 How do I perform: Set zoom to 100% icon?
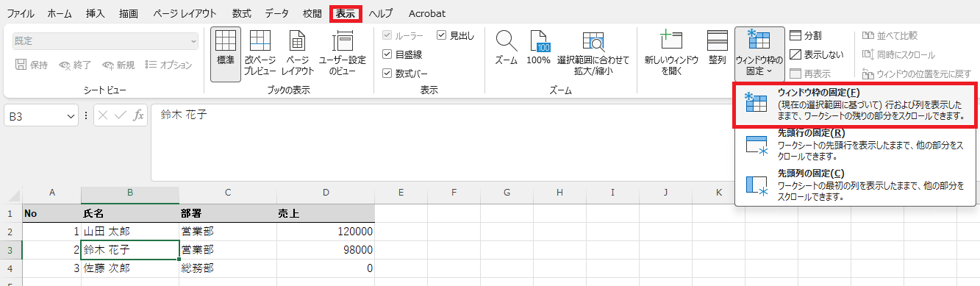(539, 49)
